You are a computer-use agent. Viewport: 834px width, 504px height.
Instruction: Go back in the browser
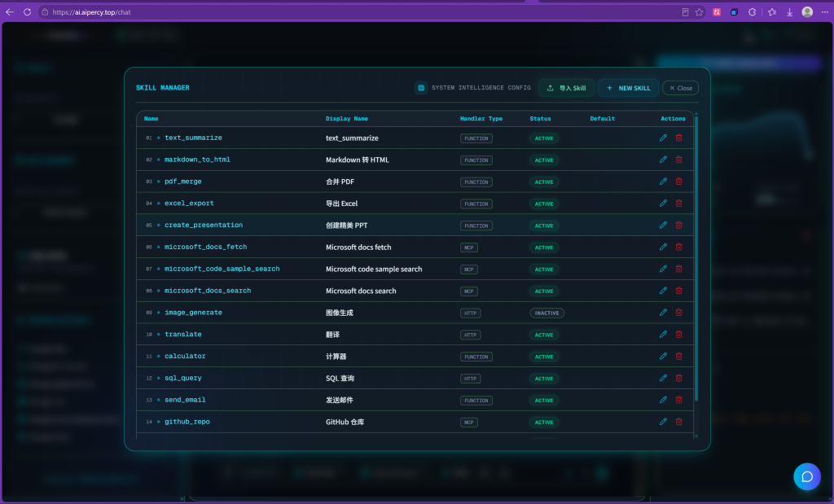pos(10,11)
